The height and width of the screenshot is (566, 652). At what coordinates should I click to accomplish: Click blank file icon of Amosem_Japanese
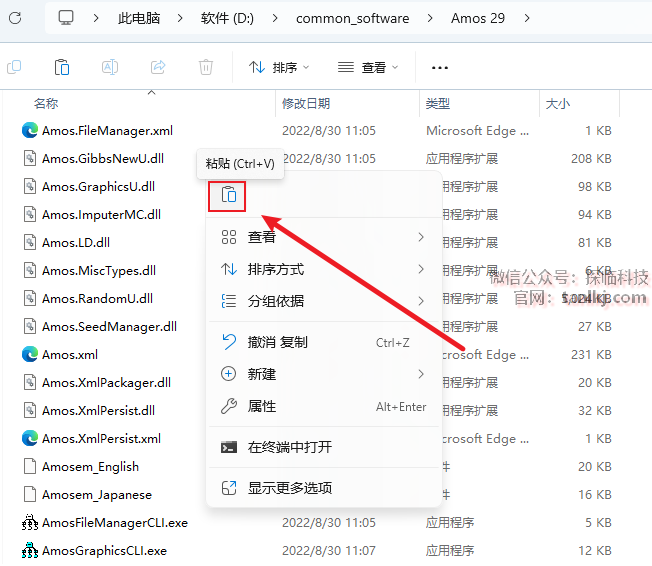coord(30,494)
